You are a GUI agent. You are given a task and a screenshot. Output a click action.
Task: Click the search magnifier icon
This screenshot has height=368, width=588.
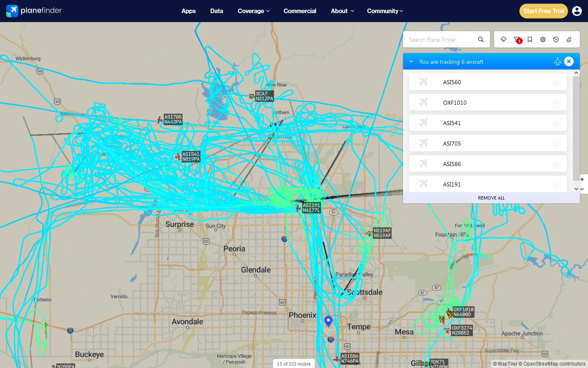[x=481, y=40]
